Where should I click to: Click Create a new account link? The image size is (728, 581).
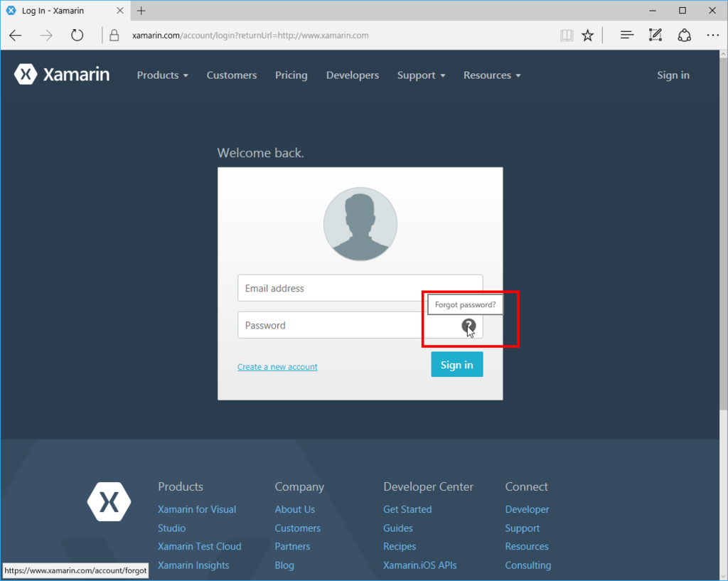pos(278,367)
